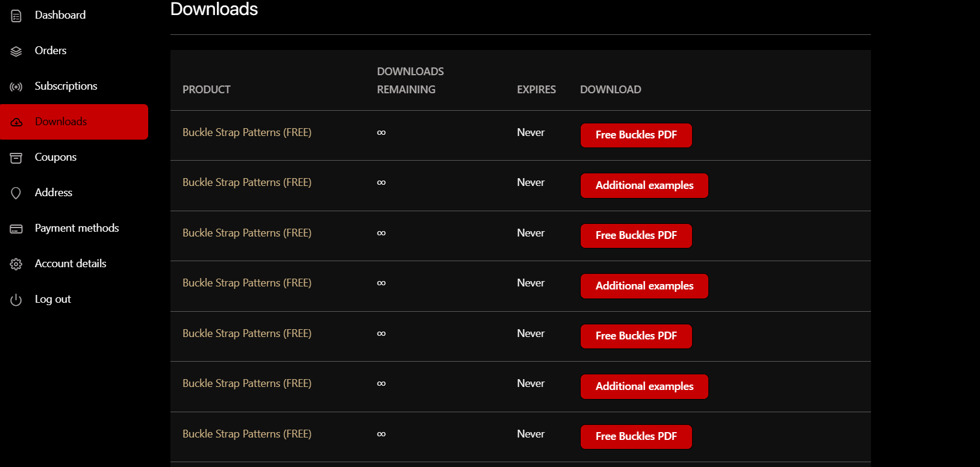
Task: Click the Address location pin icon
Action: 16,193
